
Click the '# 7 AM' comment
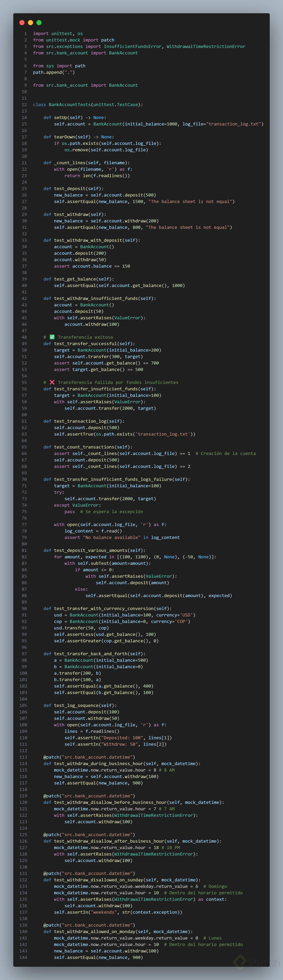click(x=167, y=809)
